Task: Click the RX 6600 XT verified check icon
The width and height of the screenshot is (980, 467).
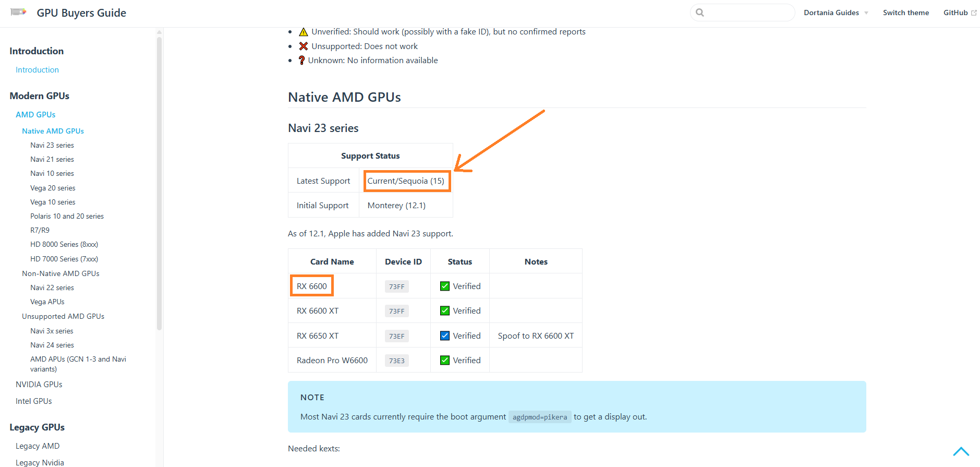Action: coord(445,310)
